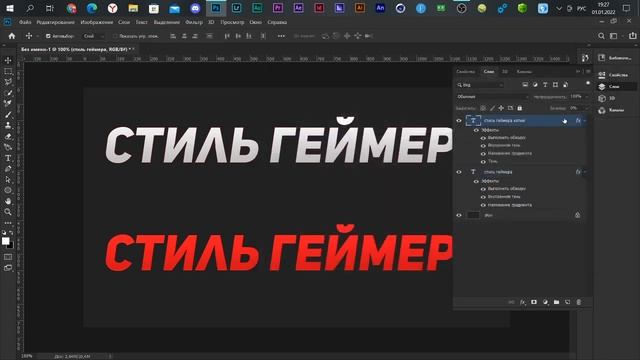
Task: Open the Редактирование menu
Action: 56,22
